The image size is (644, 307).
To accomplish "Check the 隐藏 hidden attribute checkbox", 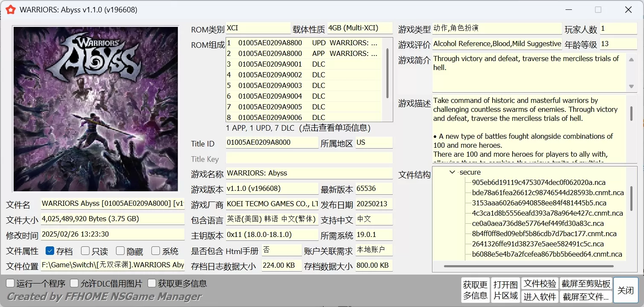I will click(120, 251).
